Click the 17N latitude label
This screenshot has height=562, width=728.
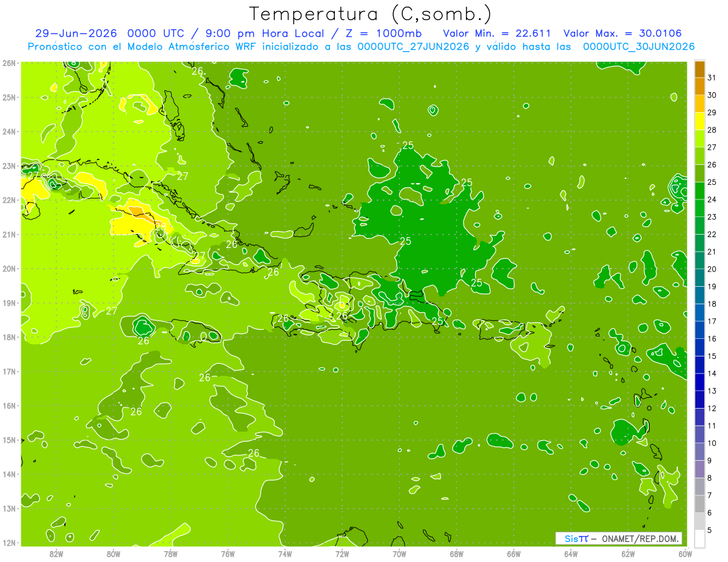pos(9,371)
